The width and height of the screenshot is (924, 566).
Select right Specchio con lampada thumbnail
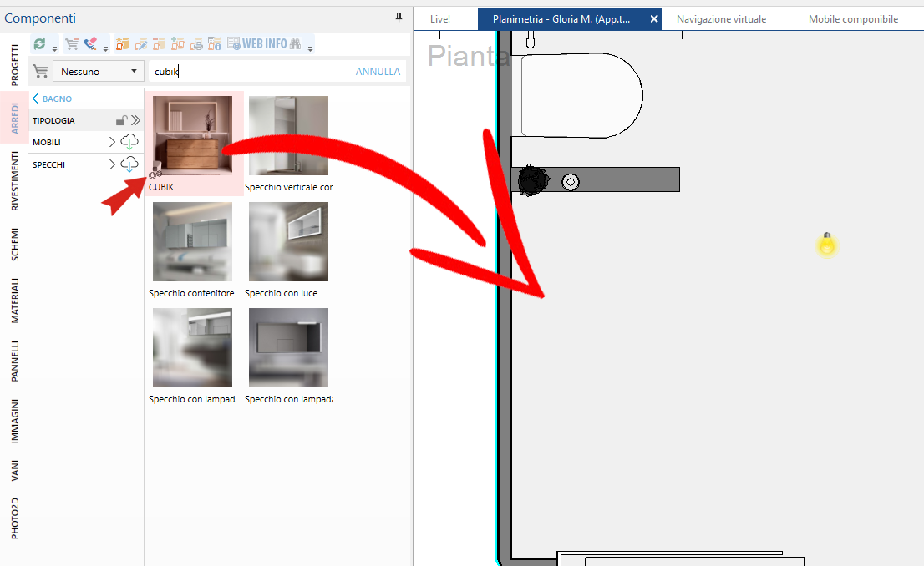point(288,347)
